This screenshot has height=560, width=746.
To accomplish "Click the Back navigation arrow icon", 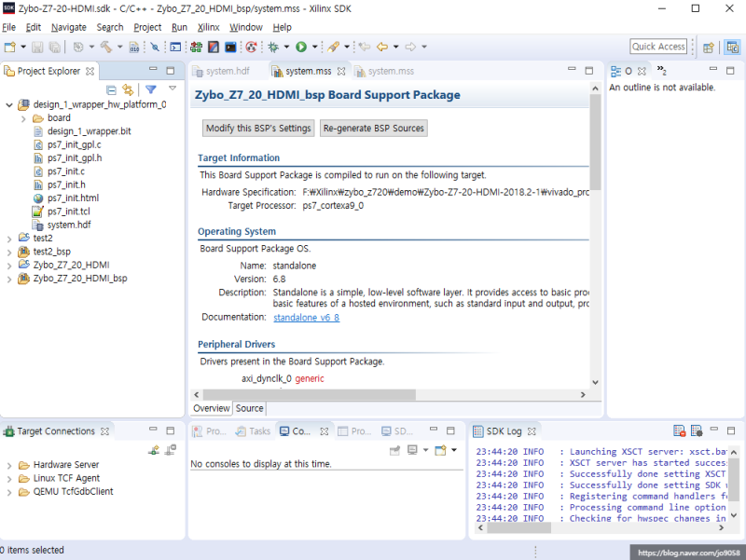I will click(382, 47).
